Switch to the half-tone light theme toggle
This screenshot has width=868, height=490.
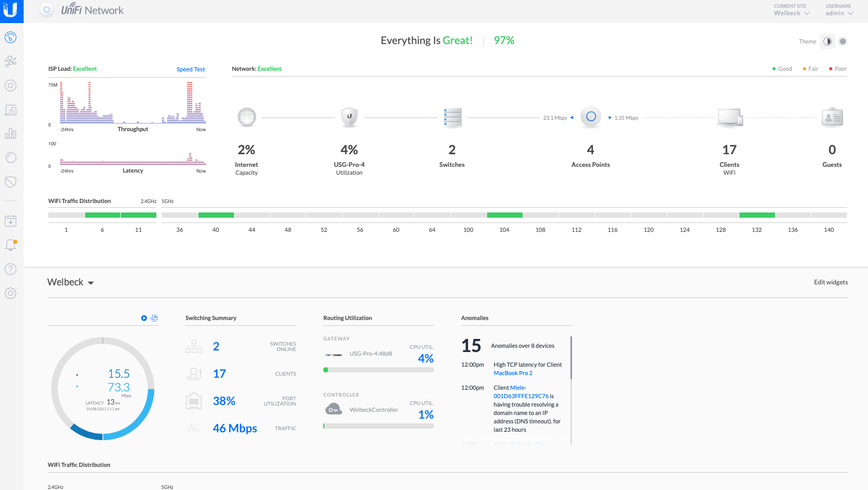tap(828, 41)
